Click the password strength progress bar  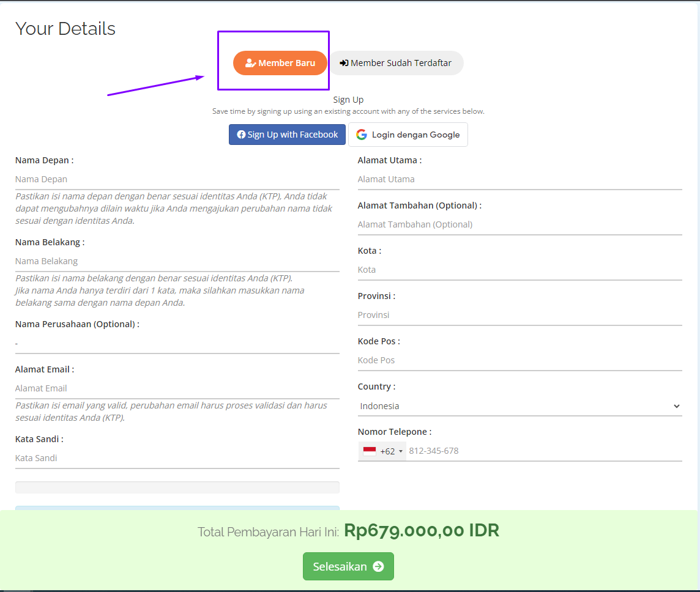177,487
